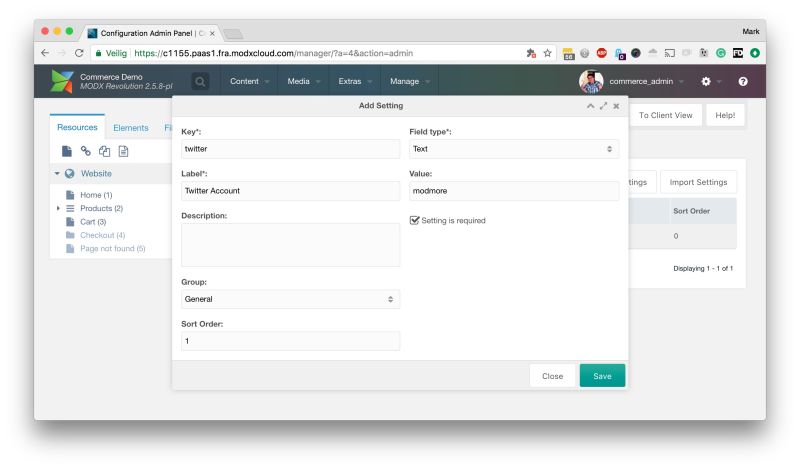The width and height of the screenshot is (800, 469).
Task: Open the system settings gear icon
Action: click(x=706, y=82)
